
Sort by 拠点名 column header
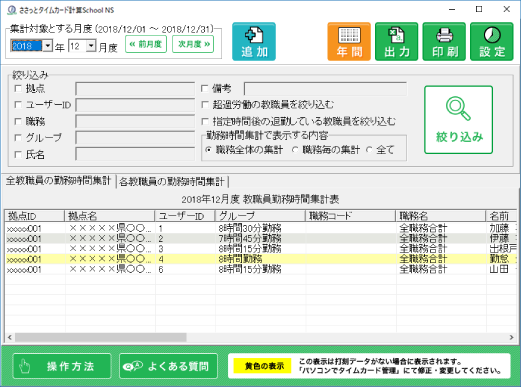(x=110, y=216)
